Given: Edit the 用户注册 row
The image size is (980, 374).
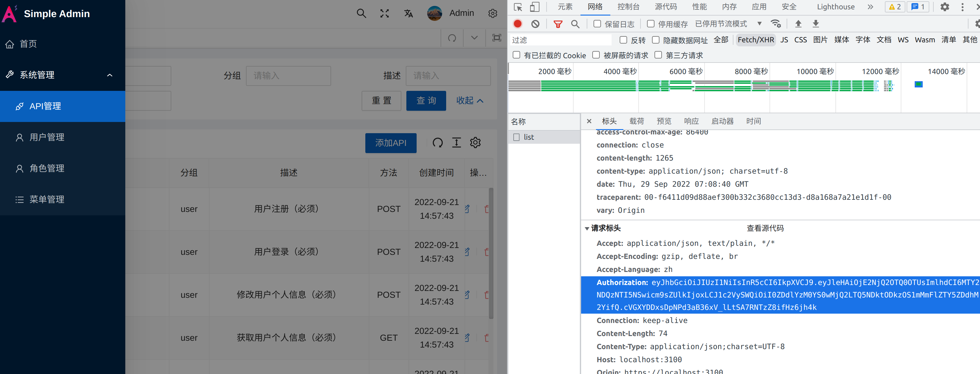Looking at the screenshot, I should point(467,209).
